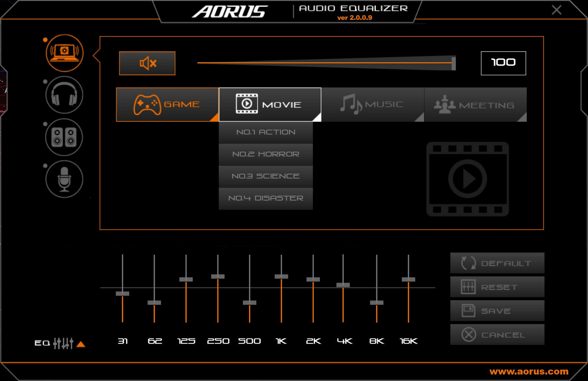Click the 31 frequency label
Image resolution: width=588 pixels, height=381 pixels.
pos(123,341)
